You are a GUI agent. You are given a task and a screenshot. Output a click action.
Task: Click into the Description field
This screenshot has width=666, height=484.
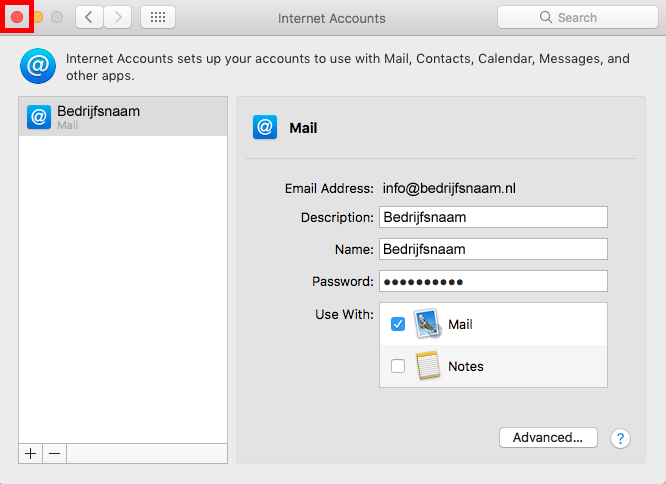click(493, 217)
